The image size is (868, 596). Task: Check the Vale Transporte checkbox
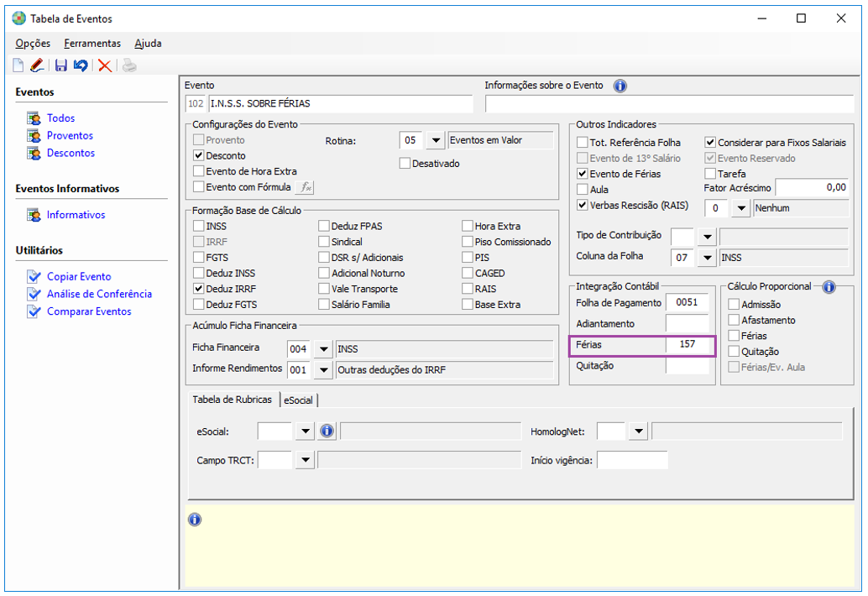coord(324,288)
